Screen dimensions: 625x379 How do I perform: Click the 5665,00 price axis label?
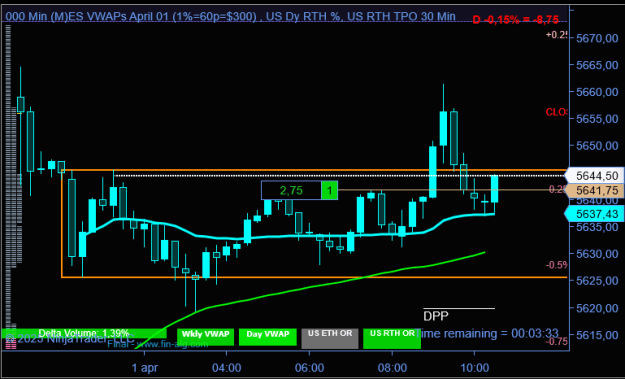tap(597, 65)
